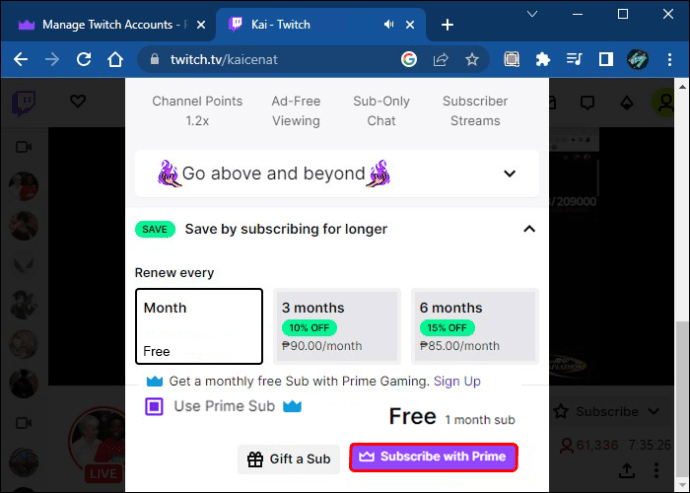Open the Chrome profile avatar
Viewport: 690px width, 493px height.
(637, 59)
